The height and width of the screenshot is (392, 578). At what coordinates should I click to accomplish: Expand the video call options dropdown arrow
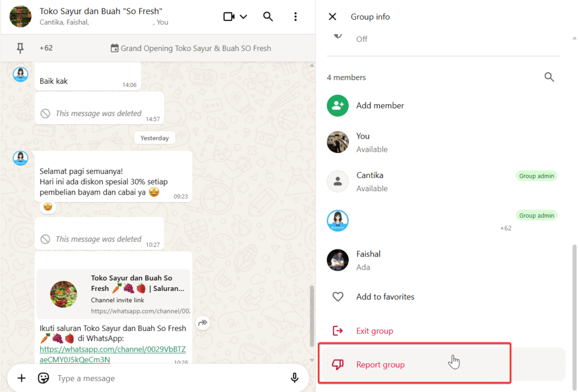[244, 17]
